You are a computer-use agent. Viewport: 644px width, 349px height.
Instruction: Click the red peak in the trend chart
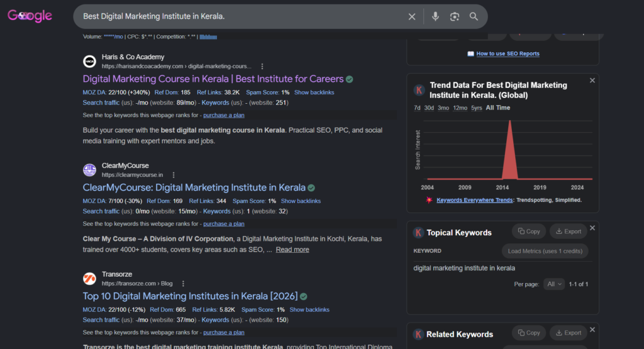[509, 150]
